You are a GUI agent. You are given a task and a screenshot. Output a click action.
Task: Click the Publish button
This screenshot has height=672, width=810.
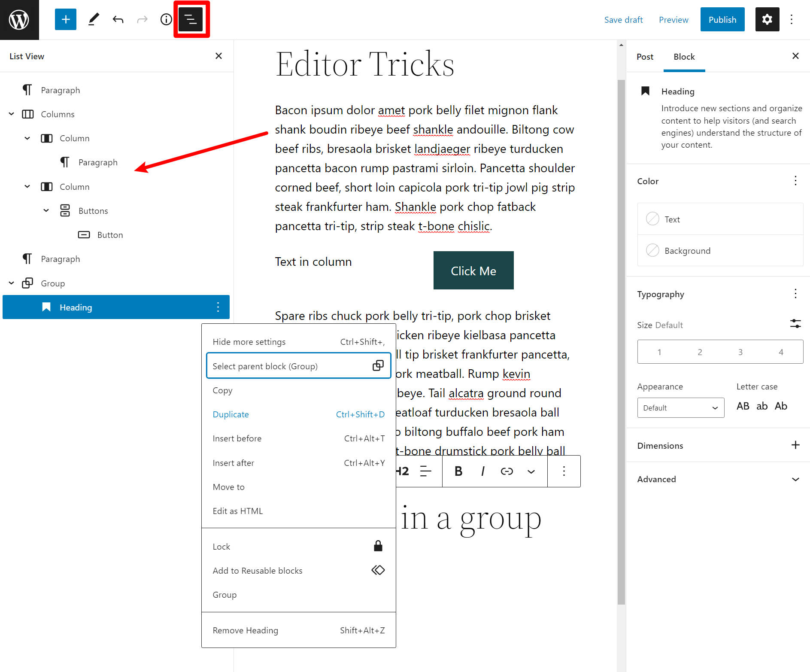point(722,20)
